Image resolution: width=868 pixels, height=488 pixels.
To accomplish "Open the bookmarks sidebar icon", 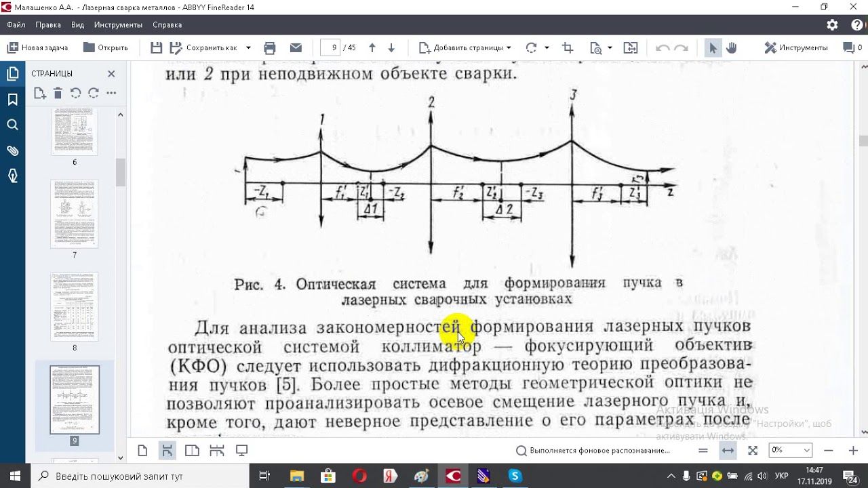I will (x=12, y=100).
